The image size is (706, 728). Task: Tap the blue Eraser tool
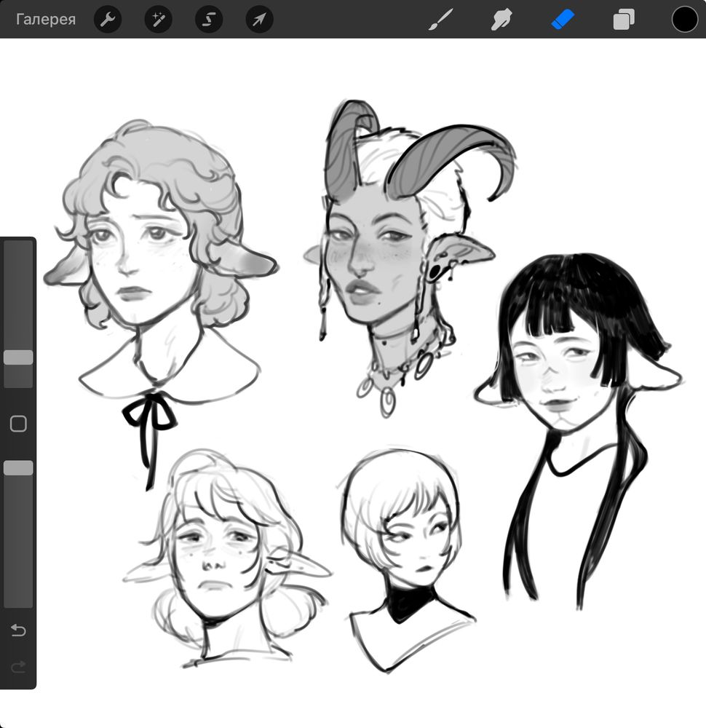(x=563, y=20)
